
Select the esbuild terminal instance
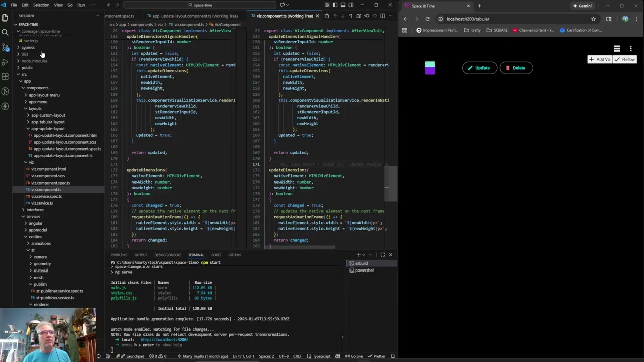tap(371, 263)
